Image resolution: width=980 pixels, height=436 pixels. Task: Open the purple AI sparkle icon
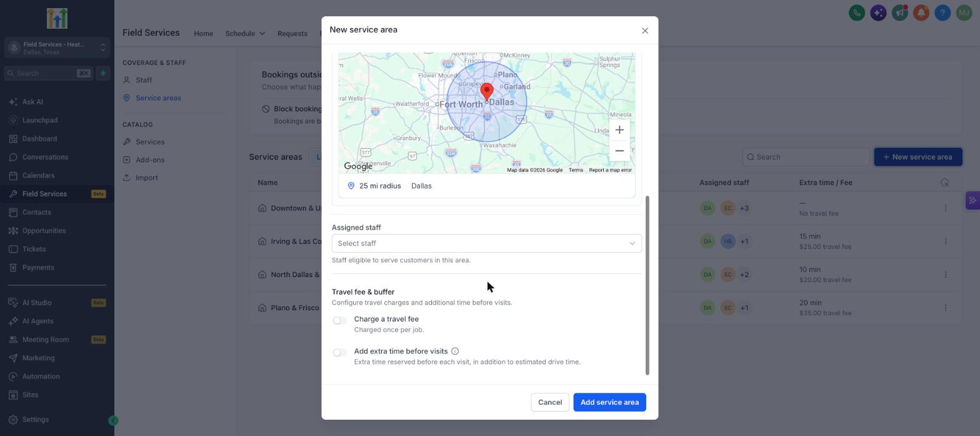[x=878, y=13]
